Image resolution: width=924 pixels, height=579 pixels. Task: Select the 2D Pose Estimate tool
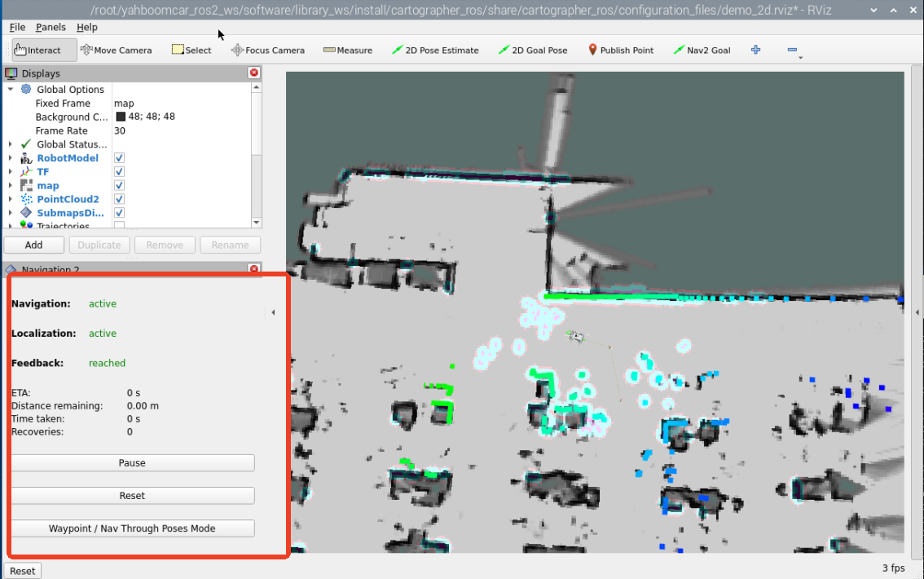click(435, 50)
